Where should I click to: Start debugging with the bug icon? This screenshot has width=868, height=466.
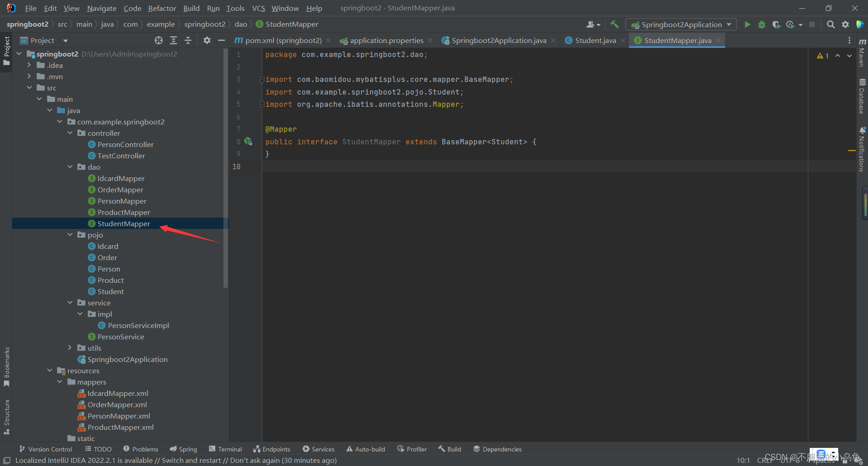tap(762, 24)
